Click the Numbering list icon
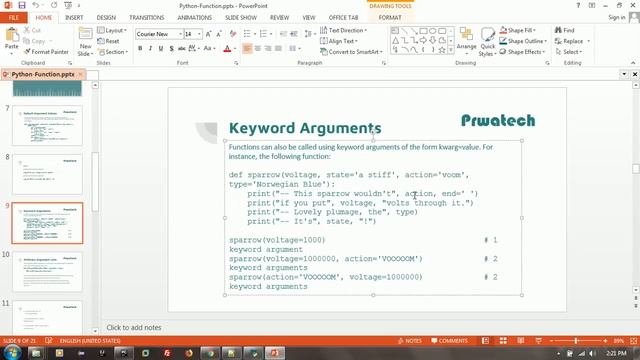Image resolution: width=640 pixels, height=360 pixels. click(x=263, y=34)
